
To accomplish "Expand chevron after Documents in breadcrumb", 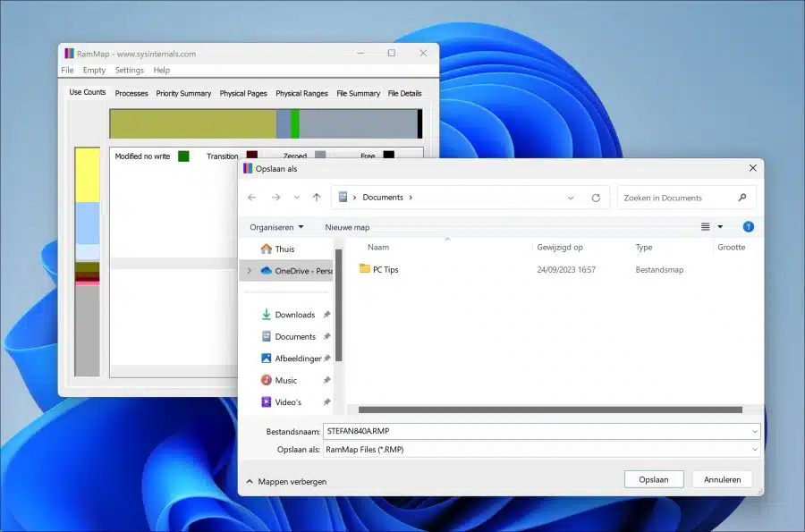I will (411, 198).
